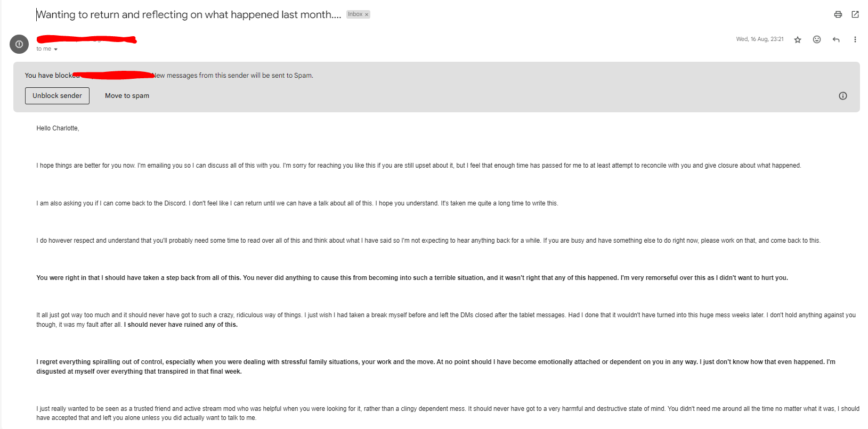Print this email with the printer icon

(838, 14)
